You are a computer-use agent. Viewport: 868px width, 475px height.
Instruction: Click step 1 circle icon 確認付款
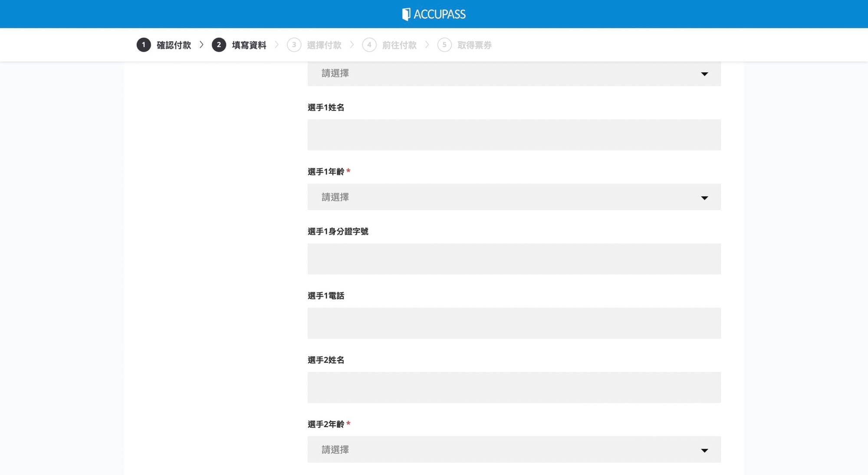click(x=144, y=45)
